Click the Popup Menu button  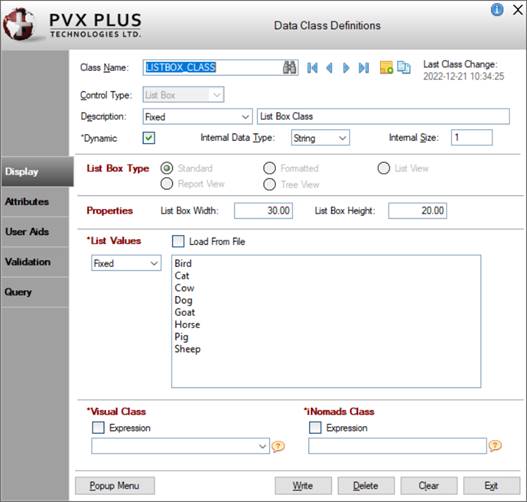click(x=115, y=486)
